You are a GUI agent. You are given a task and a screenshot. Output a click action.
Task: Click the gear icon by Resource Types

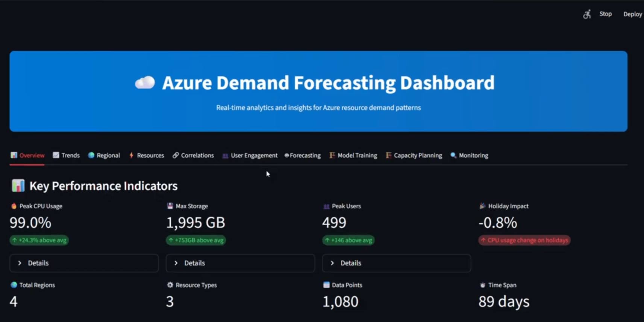[170, 285]
